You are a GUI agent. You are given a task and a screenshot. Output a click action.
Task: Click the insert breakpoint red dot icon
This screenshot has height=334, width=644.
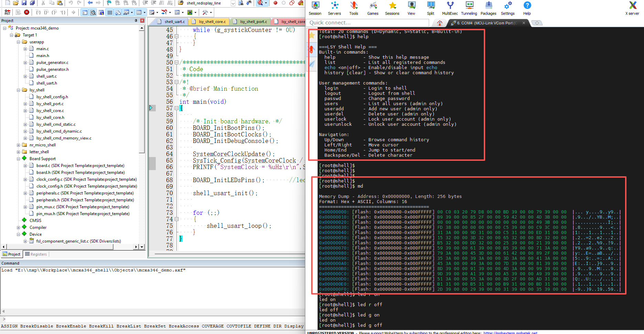275,3
